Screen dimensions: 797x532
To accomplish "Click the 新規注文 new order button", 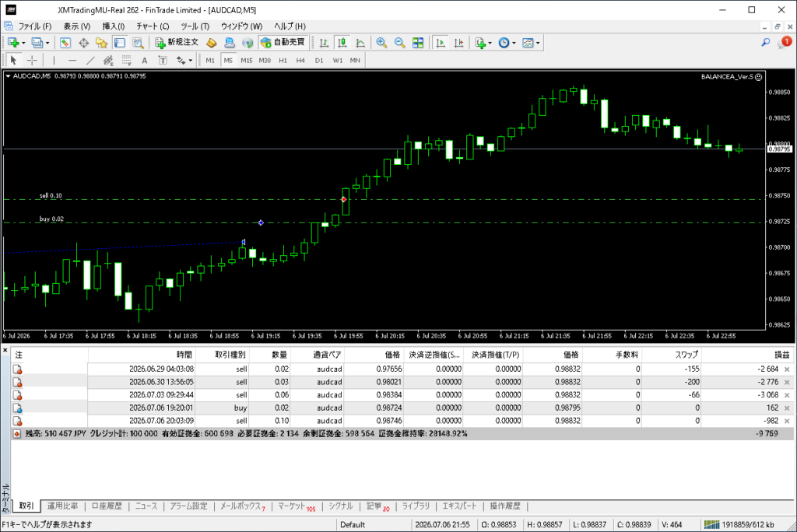I will (177, 43).
